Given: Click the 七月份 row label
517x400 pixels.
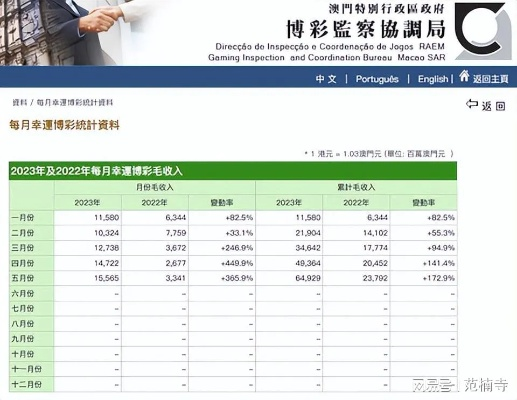Looking at the screenshot, I should point(23,308).
